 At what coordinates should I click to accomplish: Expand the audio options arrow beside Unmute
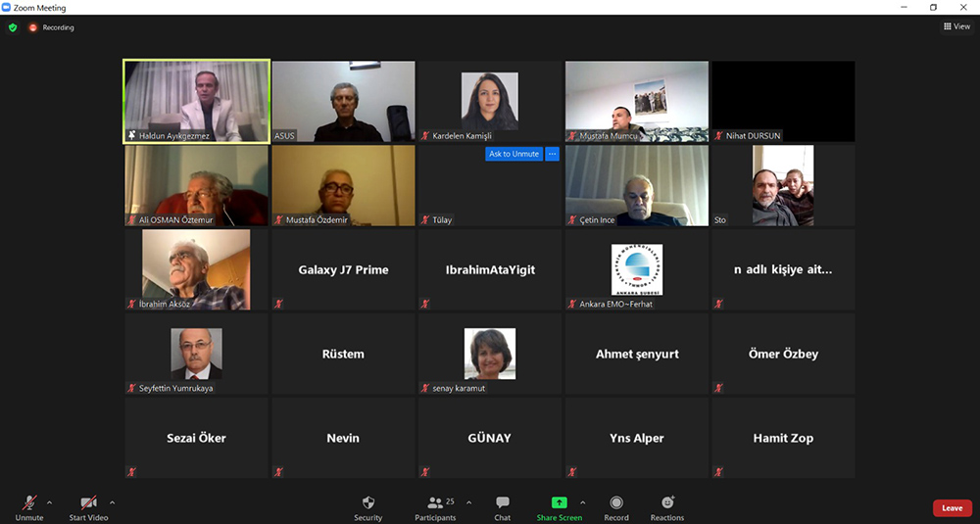49,502
